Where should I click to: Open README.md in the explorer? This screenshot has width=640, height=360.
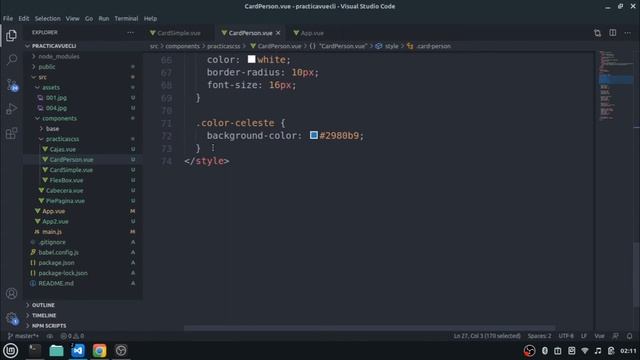click(x=56, y=283)
